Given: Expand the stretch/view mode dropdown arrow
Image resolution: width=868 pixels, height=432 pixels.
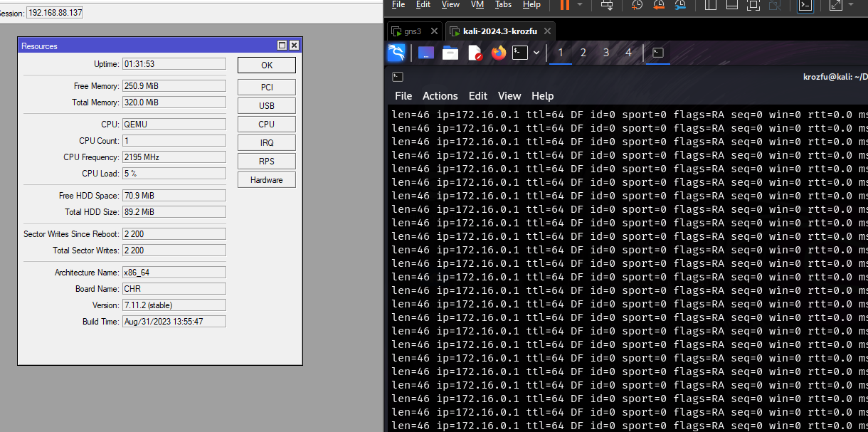Looking at the screenshot, I should [x=850, y=5].
